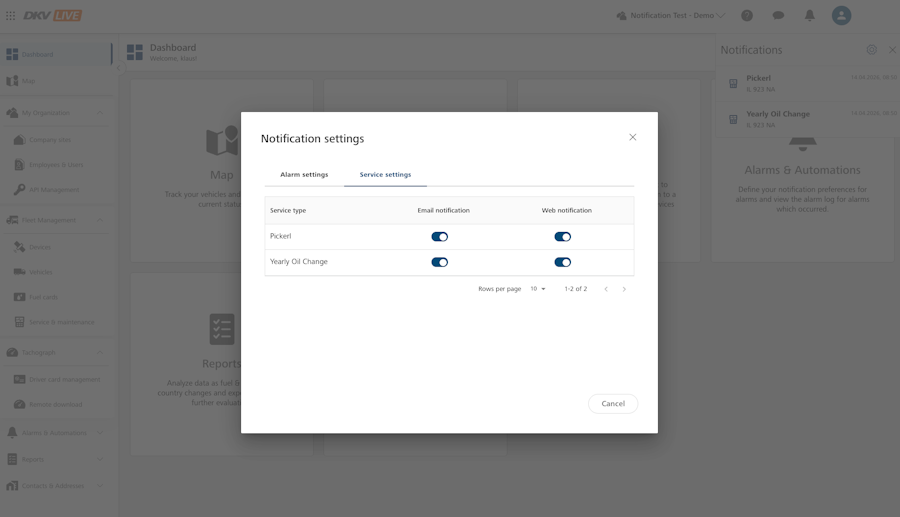Open the rows per page dropdown
Viewport: 900px width, 517px height.
coord(538,289)
